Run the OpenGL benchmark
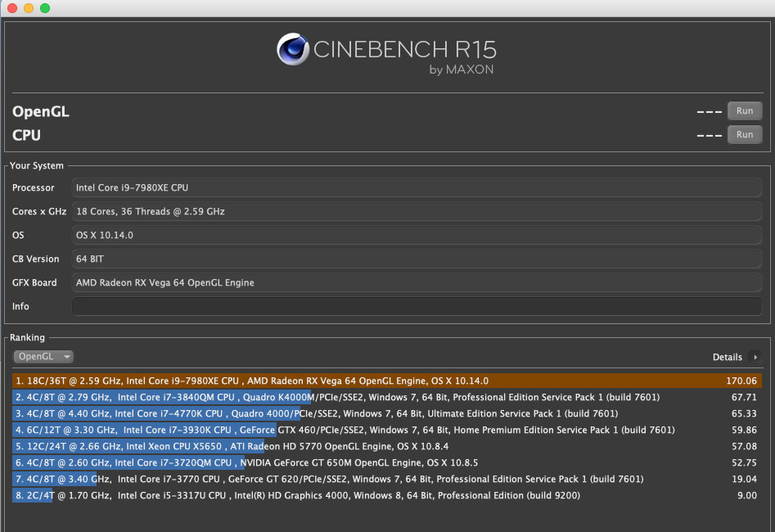775x532 pixels. coord(745,110)
